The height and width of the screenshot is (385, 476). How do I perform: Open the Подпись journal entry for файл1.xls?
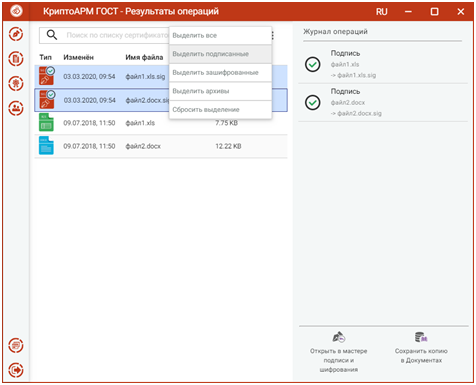tap(383, 64)
